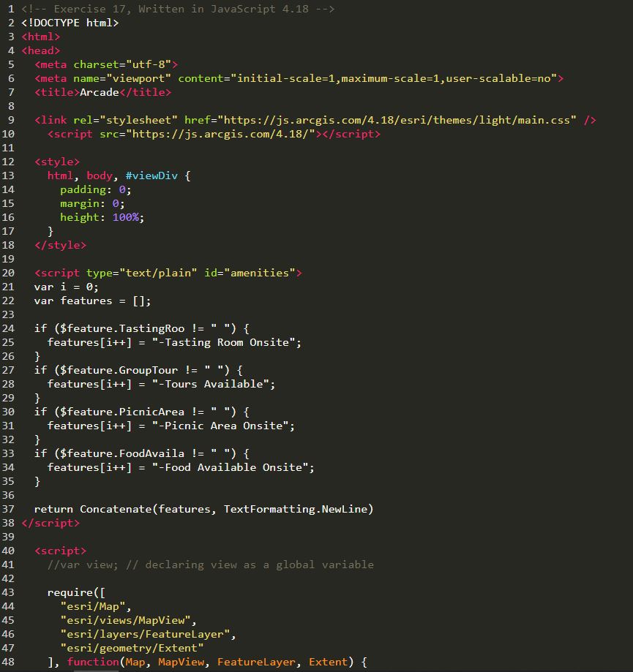Click the js.arcgis.com script src URL
Image resolution: width=633 pixels, height=672 pixels.
[221, 134]
